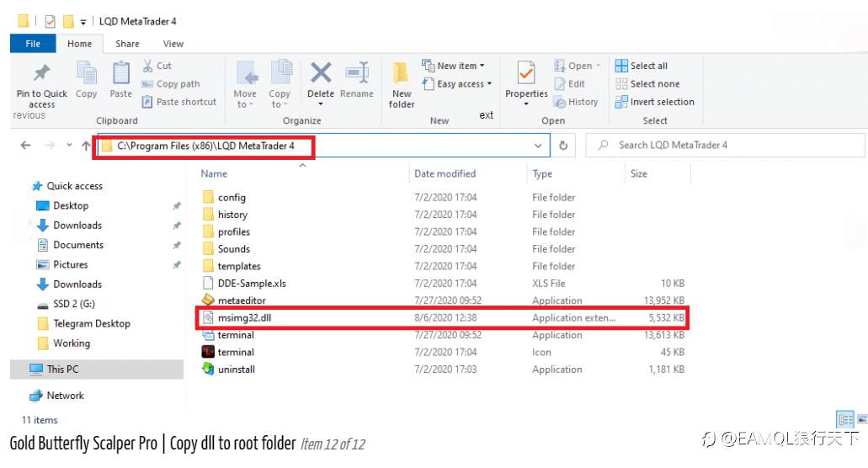
Task: Select the Cut command
Action: [x=157, y=66]
